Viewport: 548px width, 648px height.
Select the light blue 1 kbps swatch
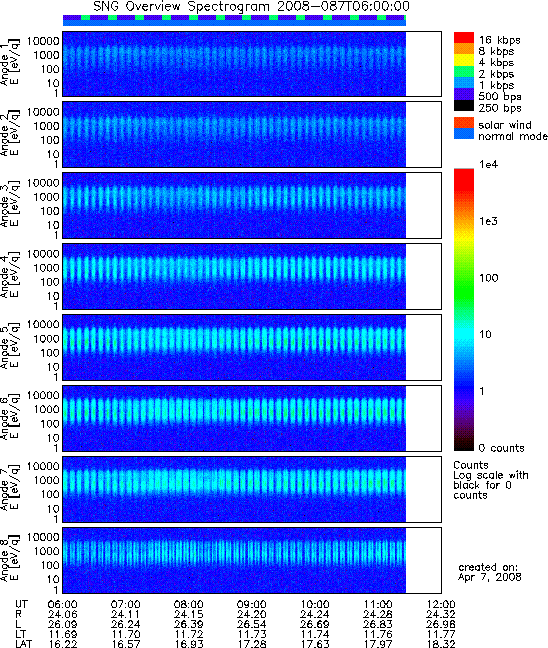click(x=464, y=83)
